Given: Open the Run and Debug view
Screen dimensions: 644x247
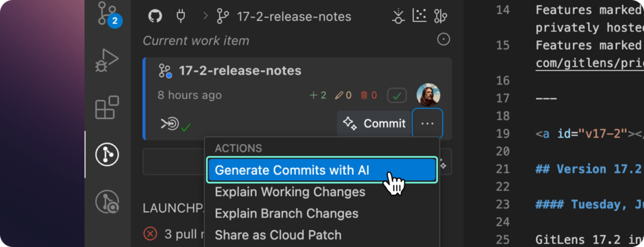Looking at the screenshot, I should [x=107, y=61].
